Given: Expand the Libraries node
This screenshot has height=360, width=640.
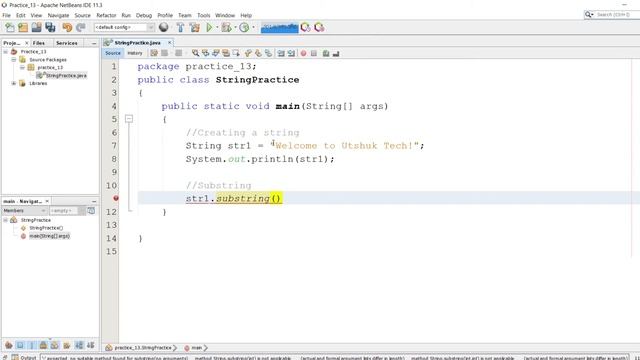Looking at the screenshot, I should 13,83.
